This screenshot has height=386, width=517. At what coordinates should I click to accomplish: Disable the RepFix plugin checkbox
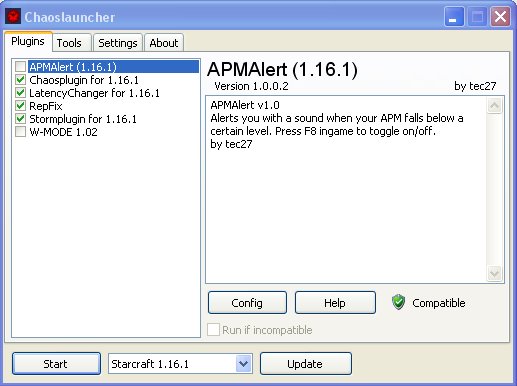tap(20, 106)
